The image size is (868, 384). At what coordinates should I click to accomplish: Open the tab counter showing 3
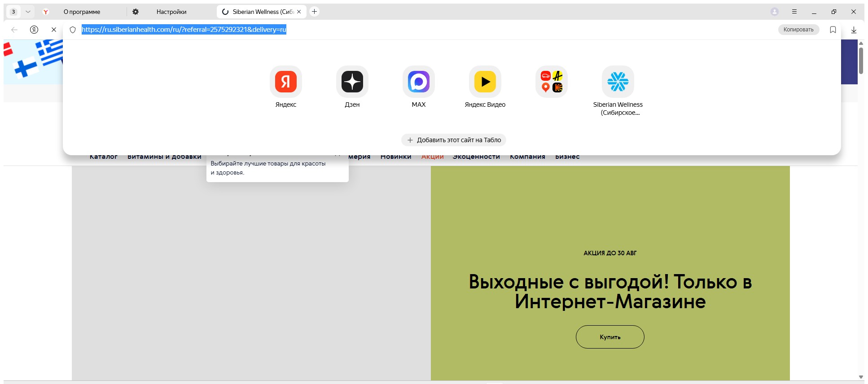14,12
